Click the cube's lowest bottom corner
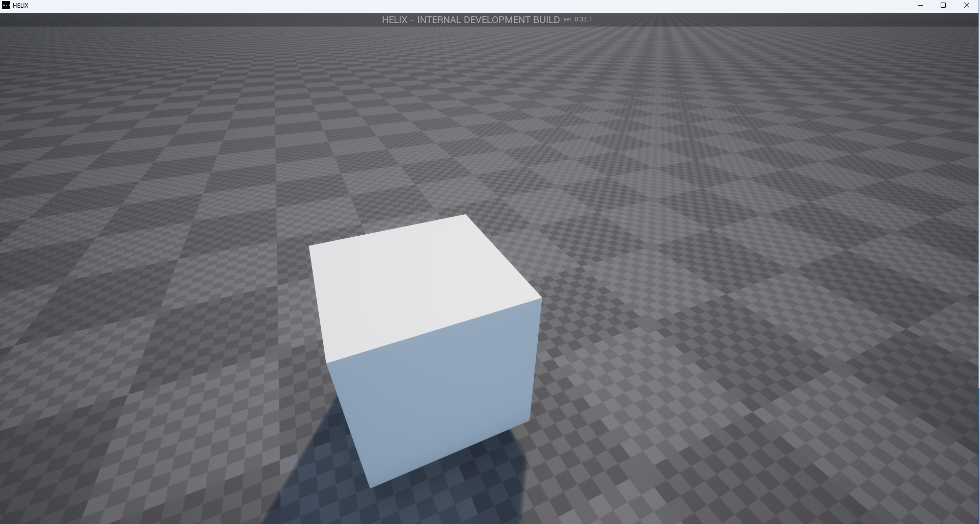The height and width of the screenshot is (524, 980). click(370, 488)
